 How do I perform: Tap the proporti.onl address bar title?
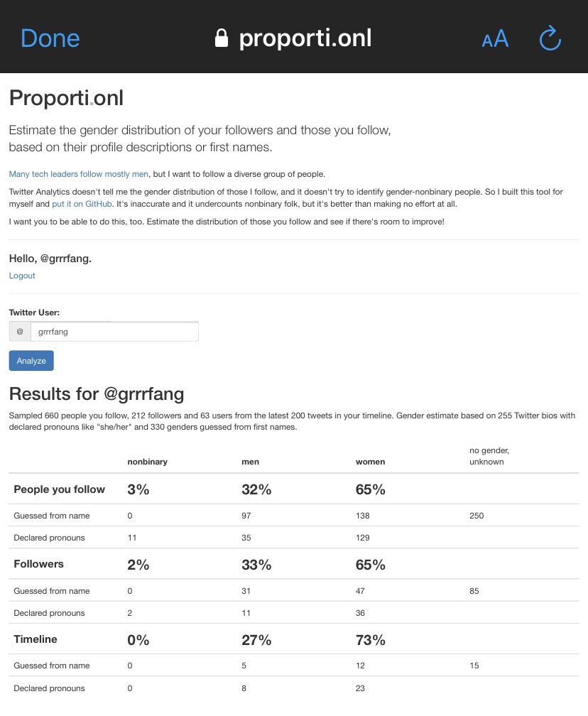click(305, 38)
